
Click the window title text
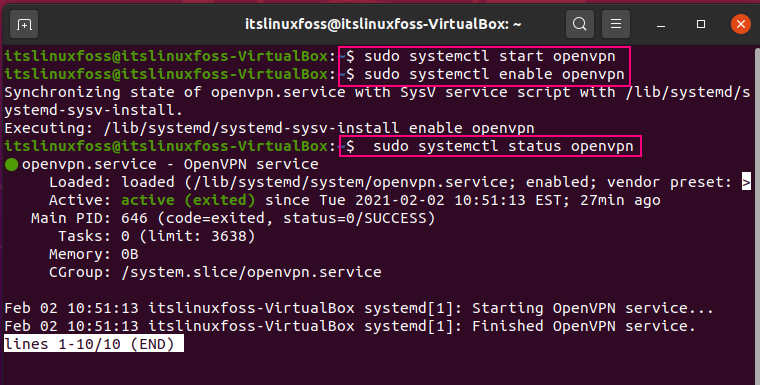383,24
